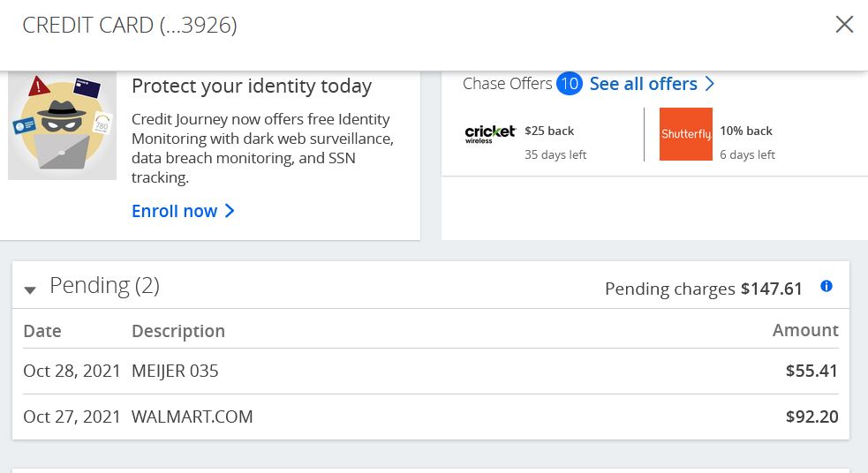Viewport: 868px width, 473px height.
Task: Click the Protect your identity today heading
Action: 252,86
